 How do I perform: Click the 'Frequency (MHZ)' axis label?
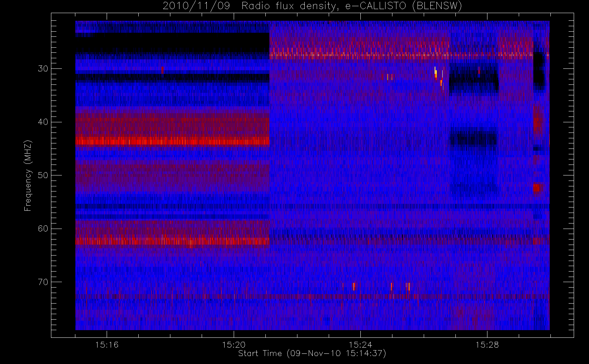click(28, 176)
